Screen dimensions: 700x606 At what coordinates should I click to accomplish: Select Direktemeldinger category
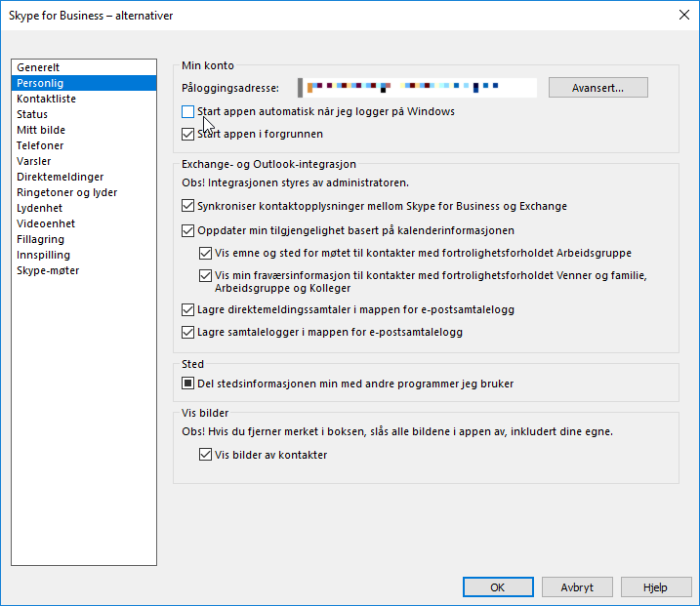click(x=84, y=177)
